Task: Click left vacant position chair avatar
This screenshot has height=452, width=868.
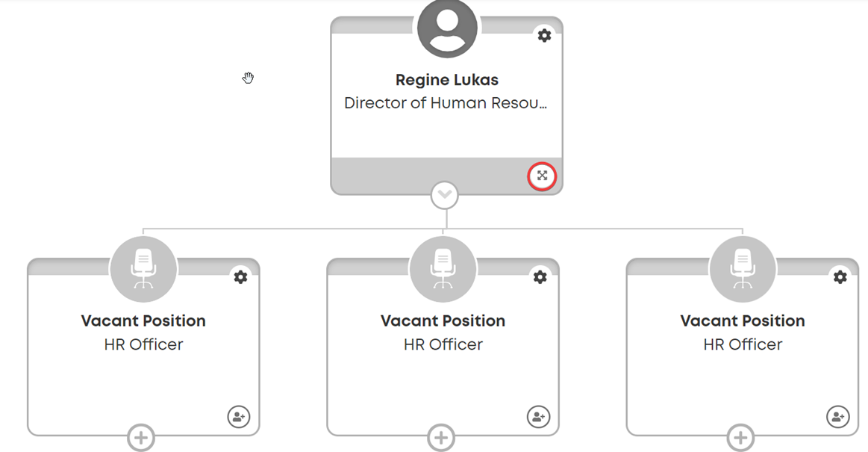Action: 143,269
